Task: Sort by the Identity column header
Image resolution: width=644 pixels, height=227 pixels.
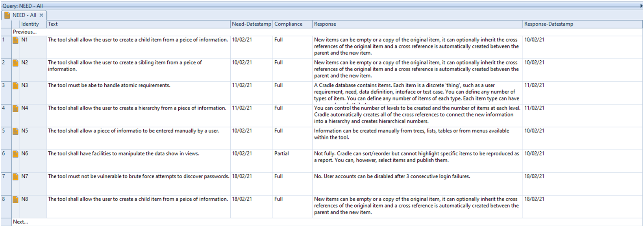Action: pos(33,24)
